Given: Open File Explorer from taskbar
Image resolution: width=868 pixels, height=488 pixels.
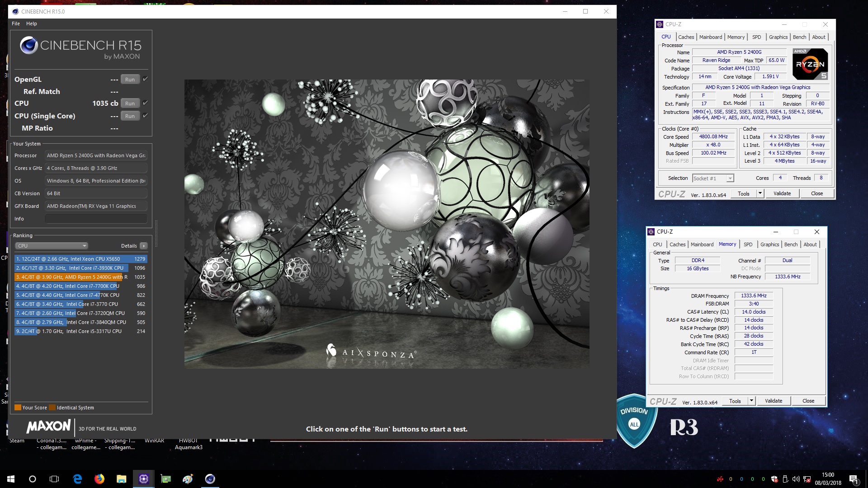Looking at the screenshot, I should coord(121,479).
